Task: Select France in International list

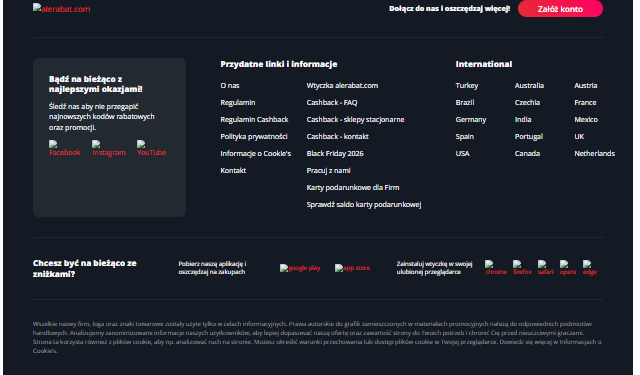Action: [585, 103]
